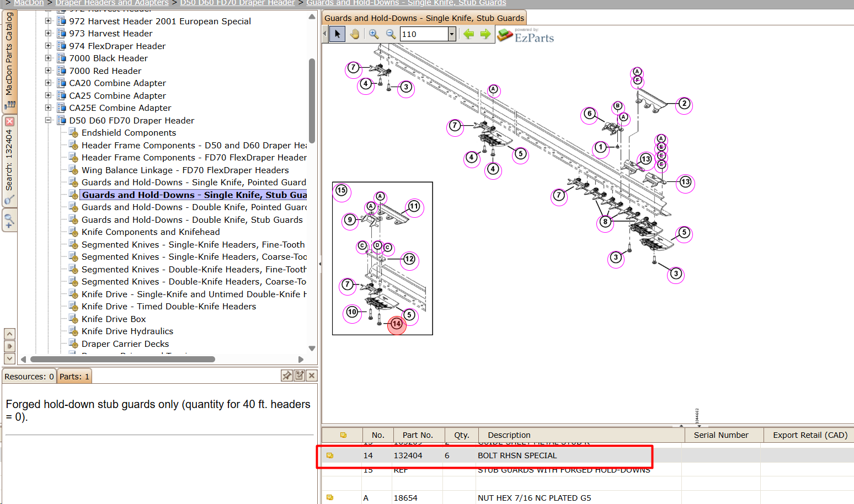Go to next diagram with green right arrow

coord(485,34)
